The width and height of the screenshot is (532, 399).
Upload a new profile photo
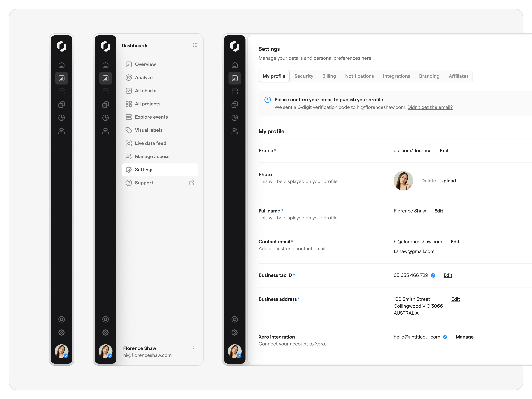pyautogui.click(x=448, y=181)
